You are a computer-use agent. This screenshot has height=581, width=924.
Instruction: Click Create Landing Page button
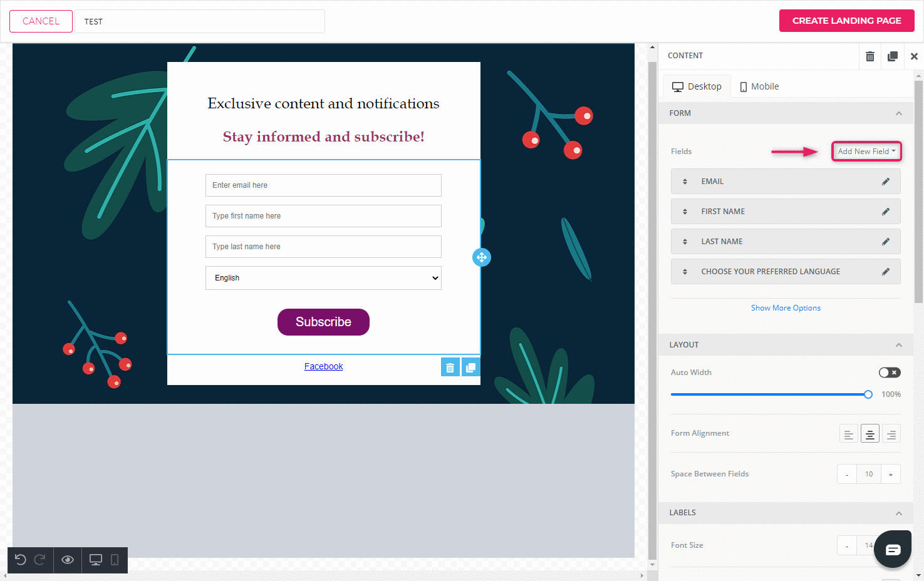tap(847, 21)
